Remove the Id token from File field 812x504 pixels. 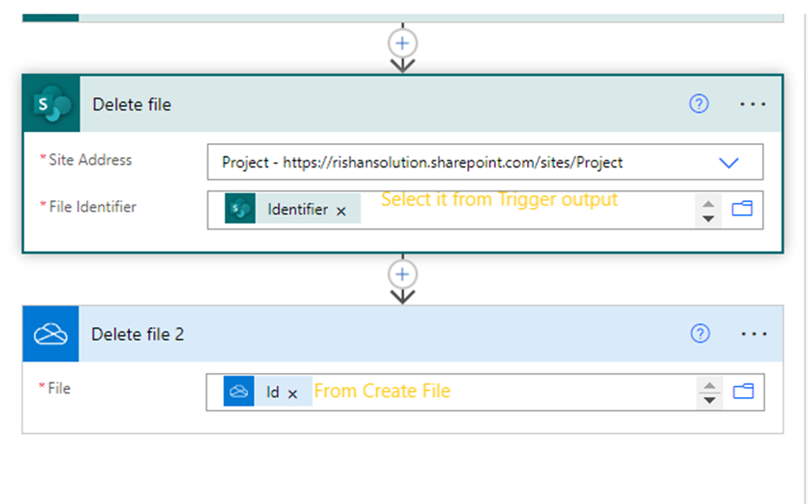click(293, 394)
